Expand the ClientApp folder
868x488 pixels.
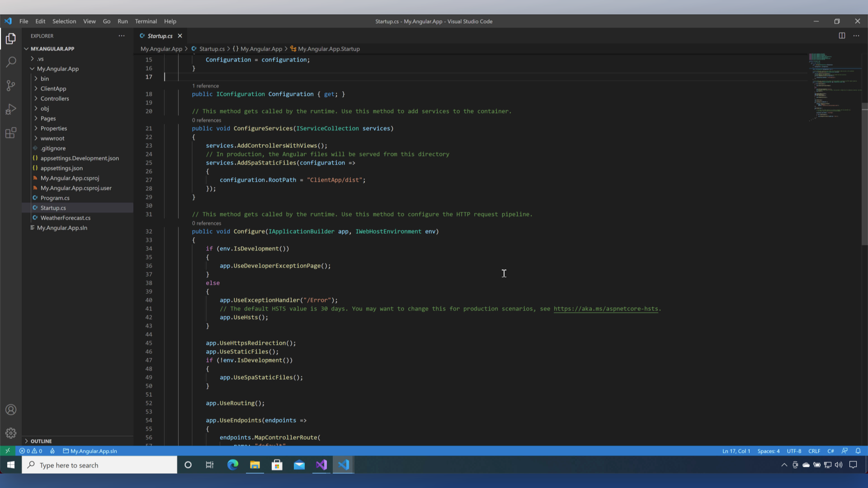pos(53,89)
